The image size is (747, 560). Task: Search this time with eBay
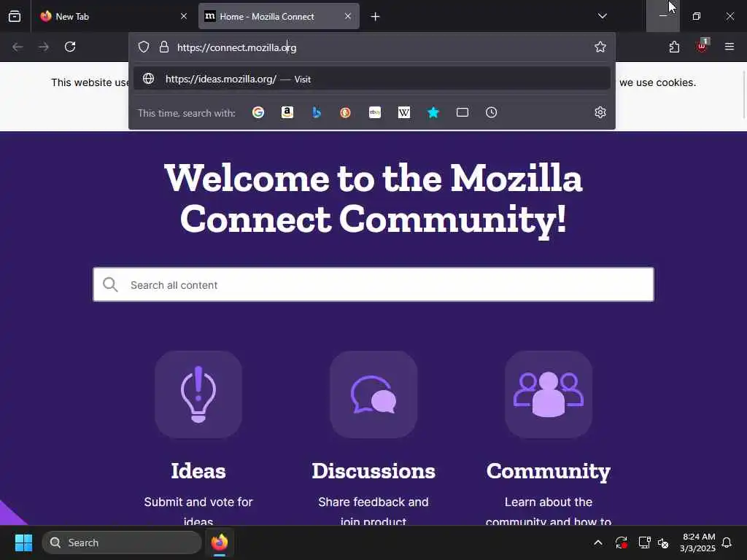[x=375, y=112]
